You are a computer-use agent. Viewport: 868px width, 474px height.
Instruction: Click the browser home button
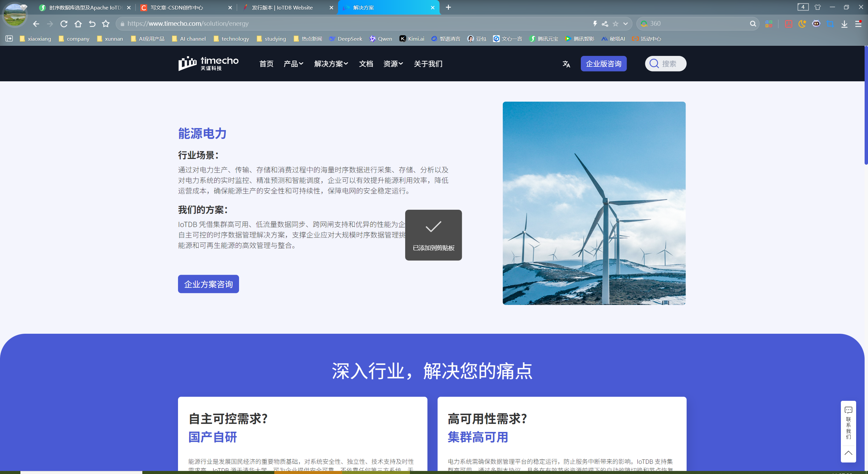click(78, 24)
